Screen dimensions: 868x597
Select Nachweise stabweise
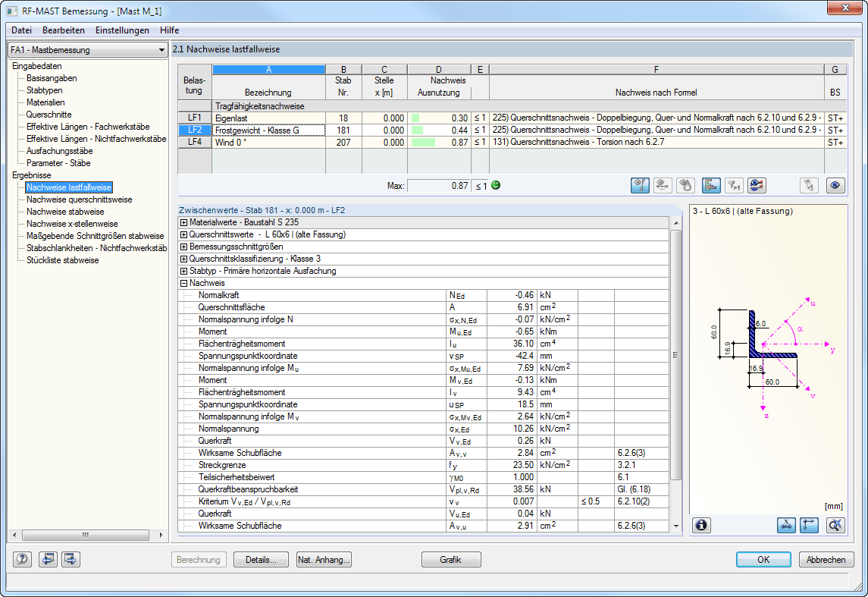[x=65, y=212]
